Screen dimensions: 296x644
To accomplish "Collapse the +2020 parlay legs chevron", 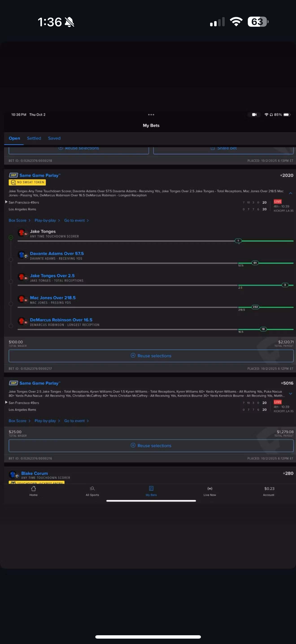I will pyautogui.click(x=291, y=193).
